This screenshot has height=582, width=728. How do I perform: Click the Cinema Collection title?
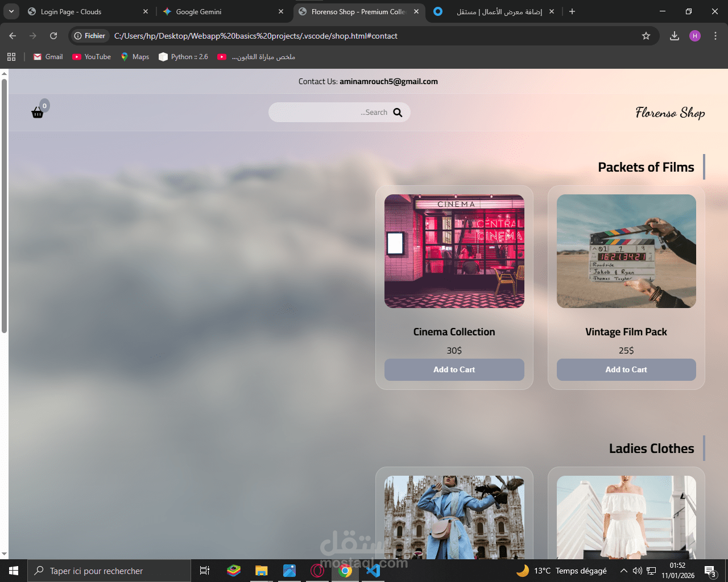454,332
